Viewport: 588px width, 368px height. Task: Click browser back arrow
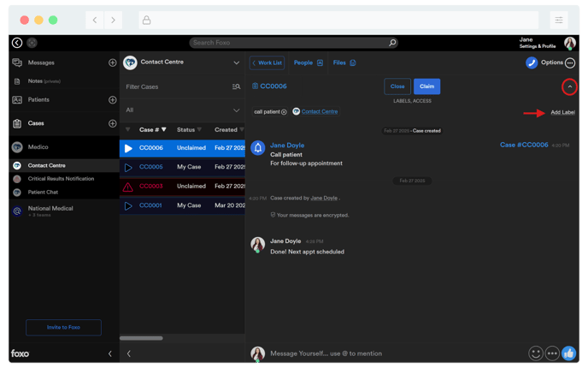point(95,20)
